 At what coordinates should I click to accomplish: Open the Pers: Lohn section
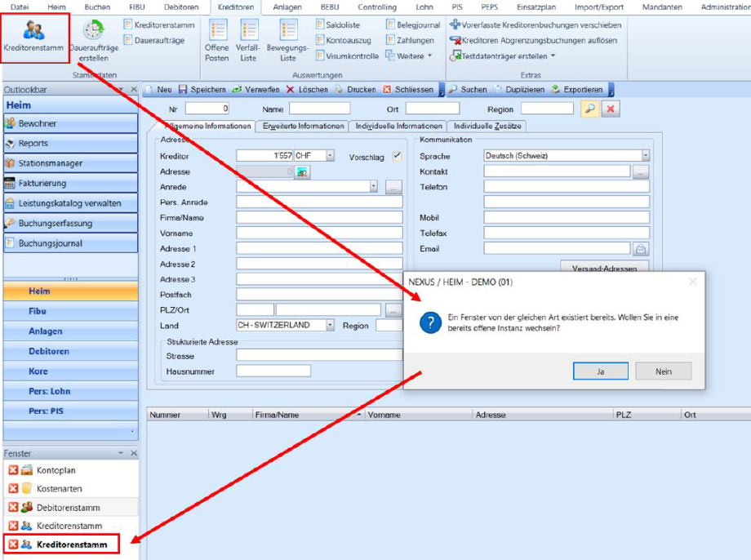point(70,391)
